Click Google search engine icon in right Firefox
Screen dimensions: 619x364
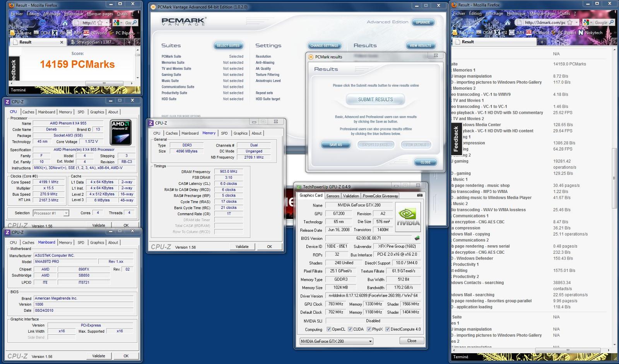point(587,22)
